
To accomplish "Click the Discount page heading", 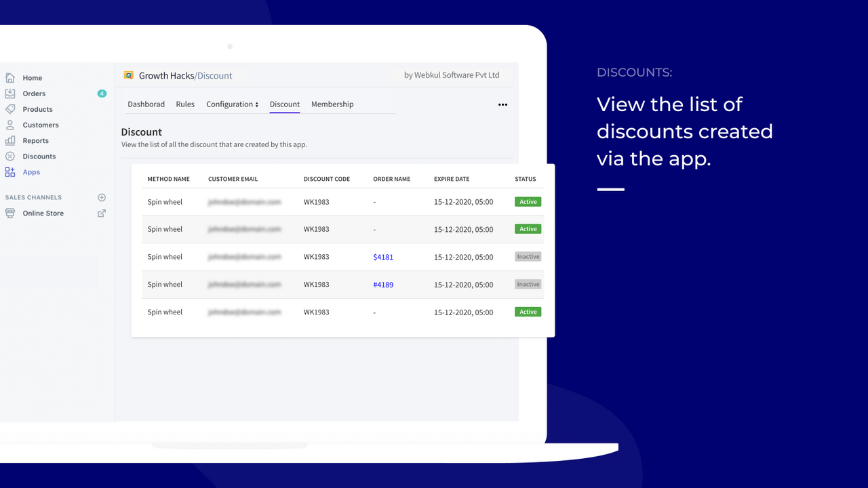I will pos(142,132).
